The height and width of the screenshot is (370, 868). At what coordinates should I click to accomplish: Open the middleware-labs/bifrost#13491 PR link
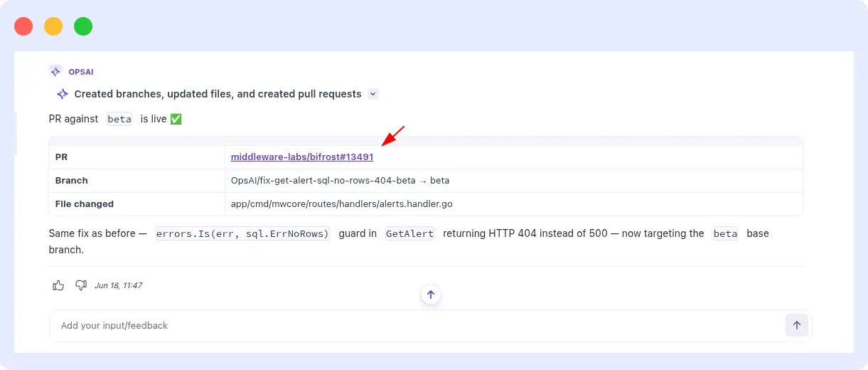(302, 157)
